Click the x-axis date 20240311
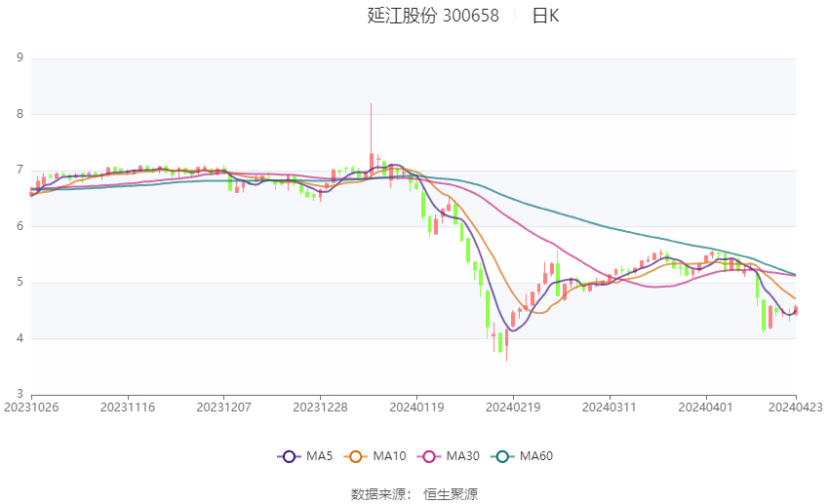 [x=610, y=407]
